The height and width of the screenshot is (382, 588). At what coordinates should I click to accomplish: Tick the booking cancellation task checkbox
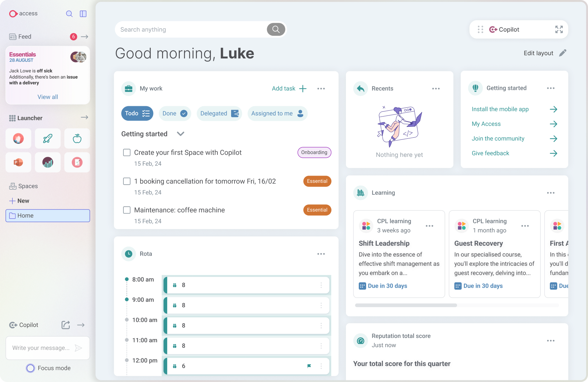pyautogui.click(x=127, y=181)
